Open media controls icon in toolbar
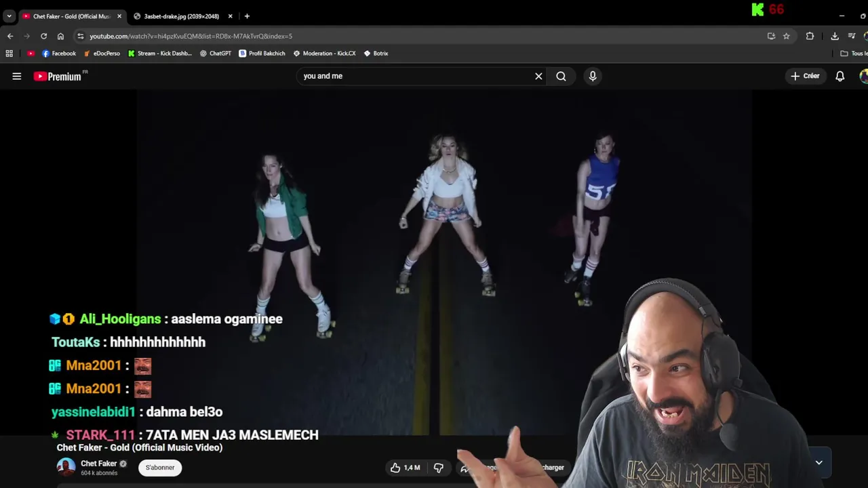 tap(852, 36)
